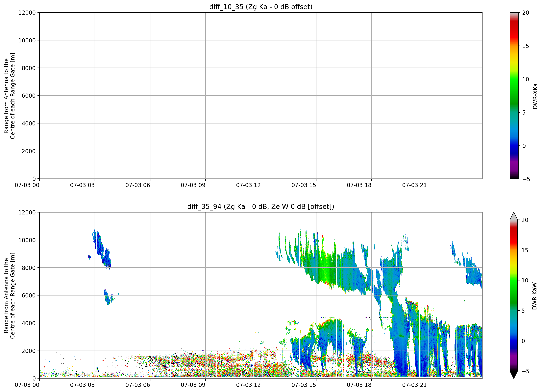
Task: Select the 07-03 09 time tick under the diff_35_94 plot
Action: (193, 385)
